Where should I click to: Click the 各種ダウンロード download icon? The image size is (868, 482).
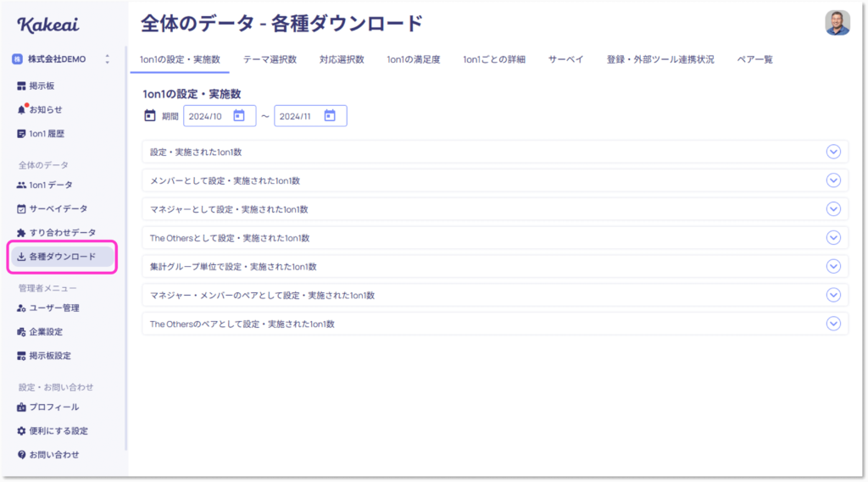point(21,256)
